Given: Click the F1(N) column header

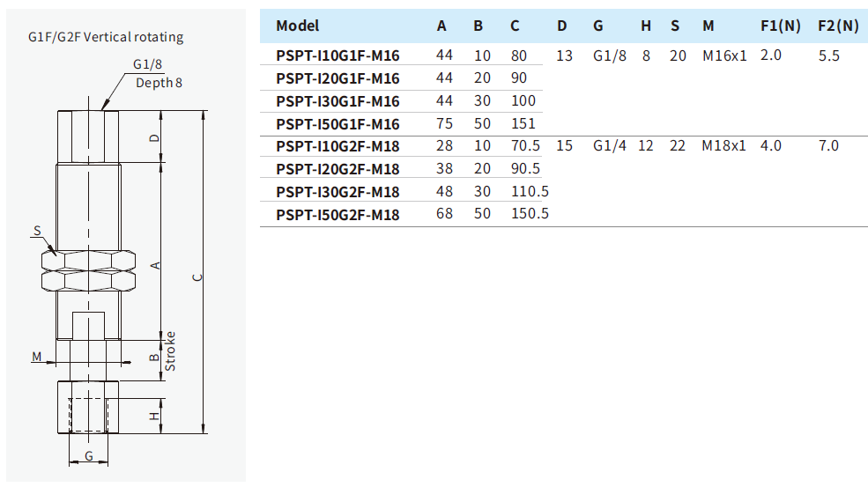Looking at the screenshot, I should tap(781, 26).
